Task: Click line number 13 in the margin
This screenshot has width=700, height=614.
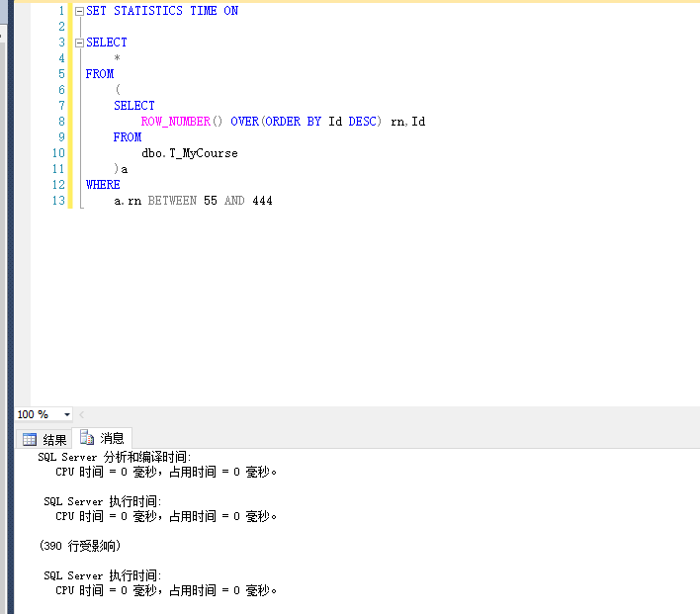Action: click(58, 201)
